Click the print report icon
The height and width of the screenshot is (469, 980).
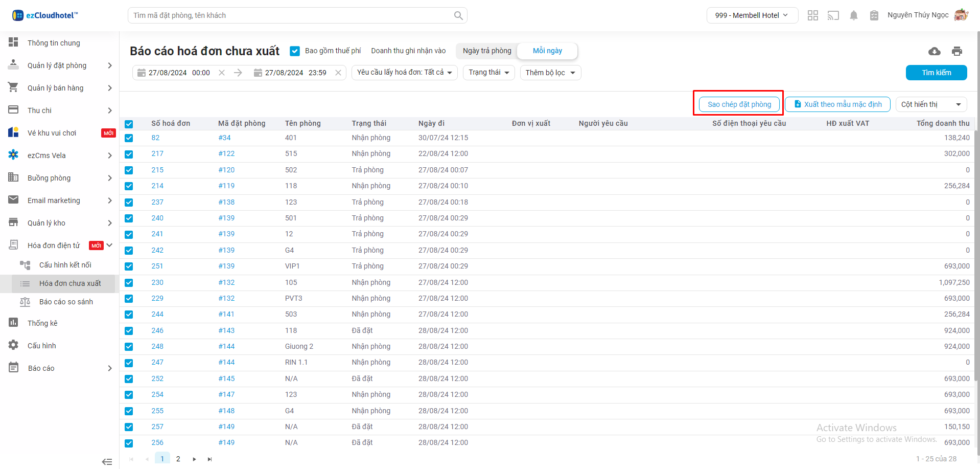[956, 51]
